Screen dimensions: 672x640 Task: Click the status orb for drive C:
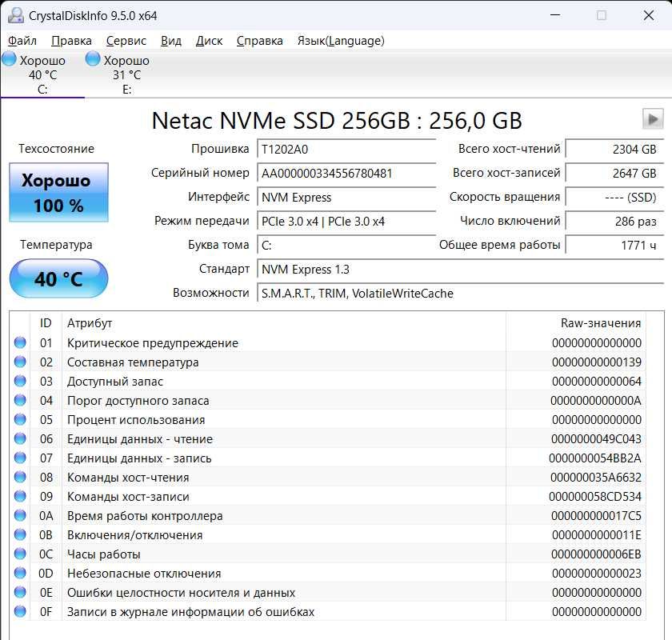click(x=10, y=59)
